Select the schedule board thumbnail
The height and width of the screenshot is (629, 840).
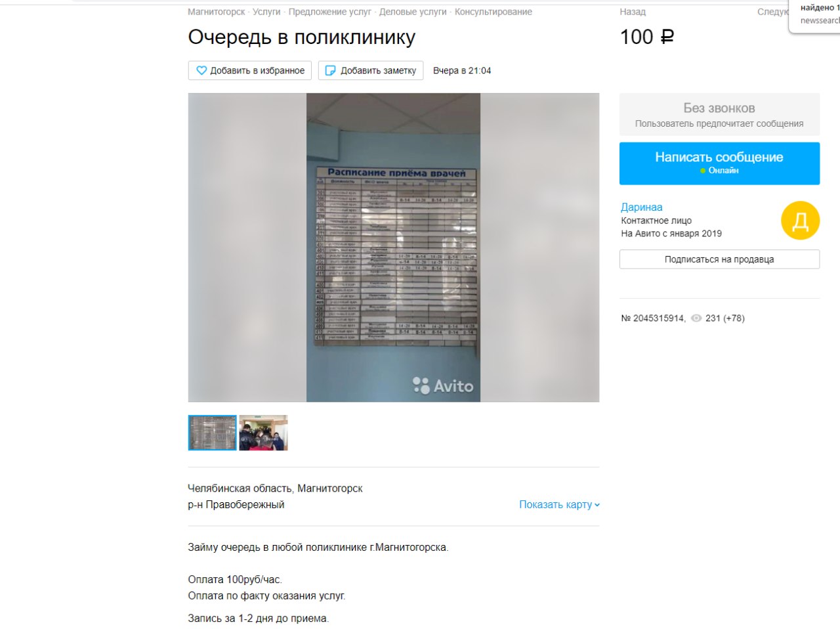point(213,433)
